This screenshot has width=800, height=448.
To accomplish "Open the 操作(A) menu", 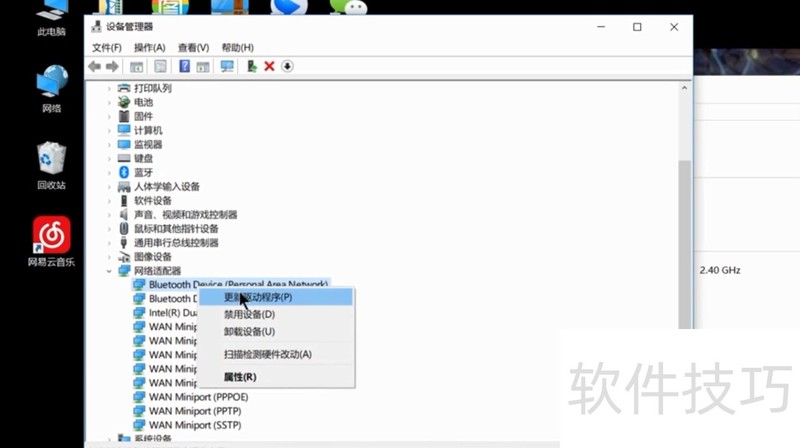I will 149,47.
